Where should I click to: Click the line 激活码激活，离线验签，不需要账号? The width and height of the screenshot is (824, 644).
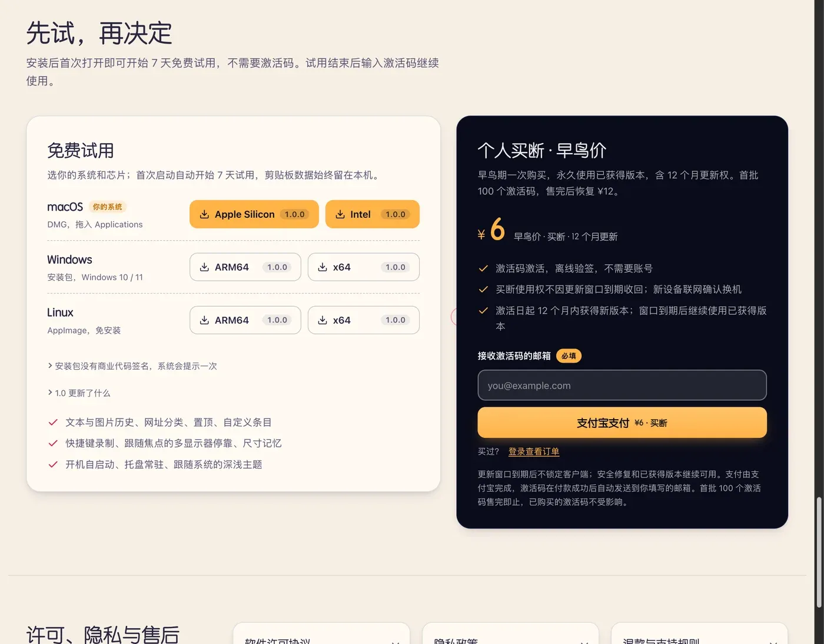point(574,268)
